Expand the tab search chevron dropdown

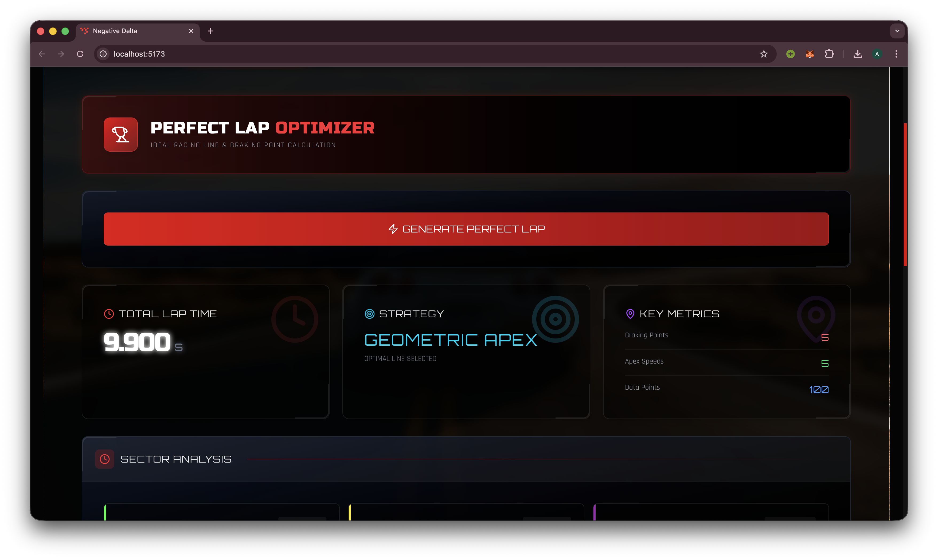[x=897, y=31]
